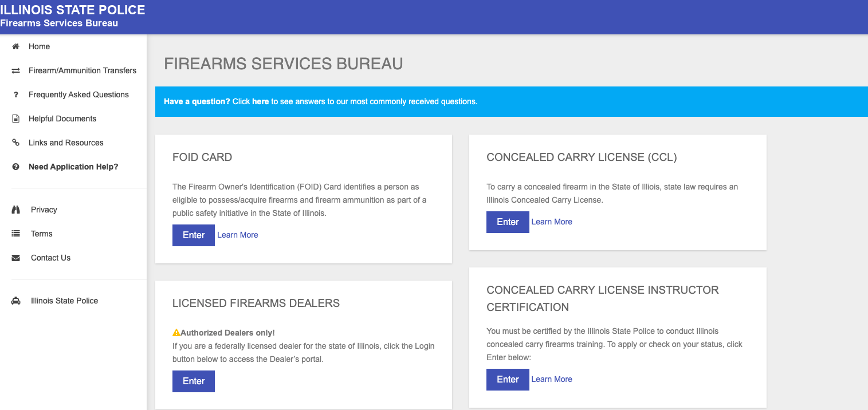Click the 'here' link in blue question banner

pyautogui.click(x=260, y=101)
